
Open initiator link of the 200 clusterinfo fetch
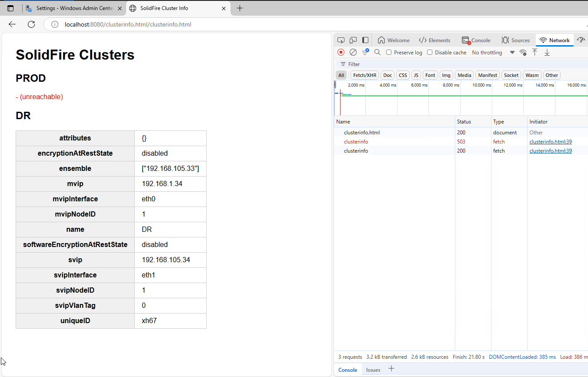[550, 151]
